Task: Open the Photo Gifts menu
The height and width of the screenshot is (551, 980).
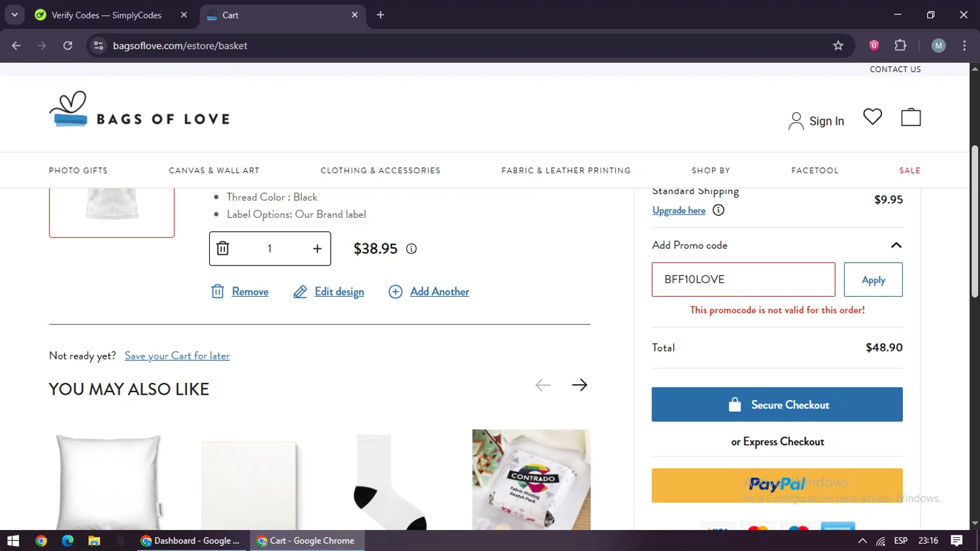Action: click(78, 170)
